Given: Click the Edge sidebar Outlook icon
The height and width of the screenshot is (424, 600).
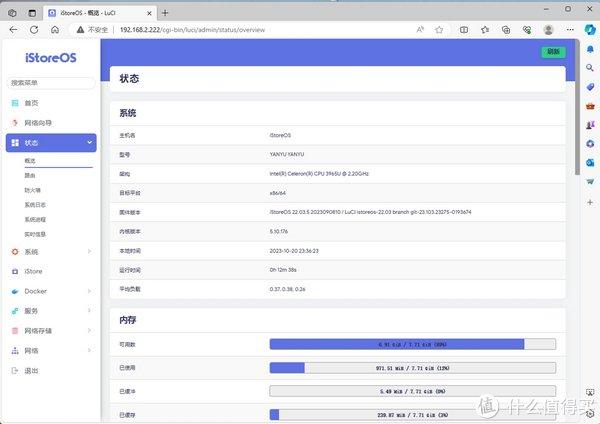Looking at the screenshot, I should point(590,163).
